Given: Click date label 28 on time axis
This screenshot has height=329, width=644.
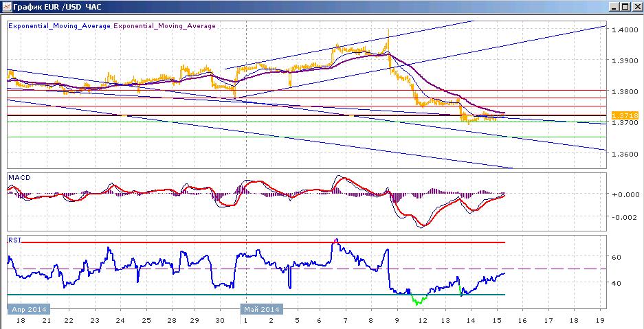Looking at the screenshot, I should [172, 320].
